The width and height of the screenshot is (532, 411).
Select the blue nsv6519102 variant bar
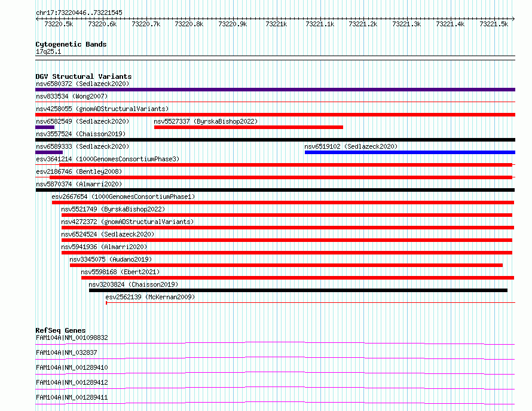tap(410, 152)
